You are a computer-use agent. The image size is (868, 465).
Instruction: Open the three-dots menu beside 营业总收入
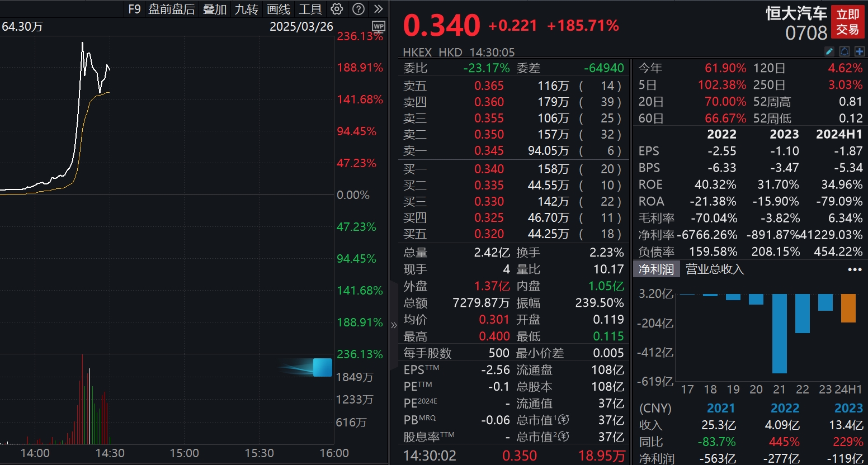855,269
